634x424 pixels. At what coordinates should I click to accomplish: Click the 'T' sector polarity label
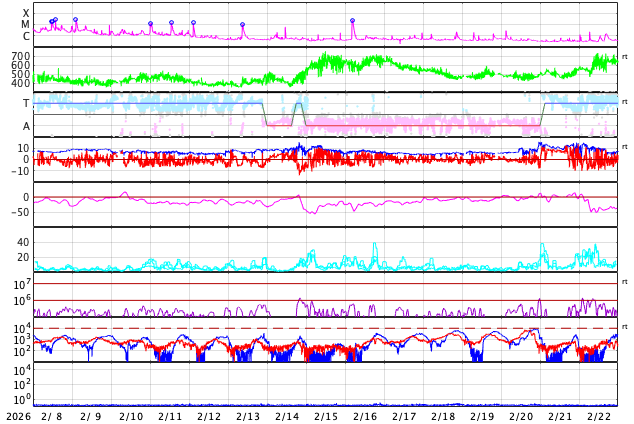click(x=26, y=103)
